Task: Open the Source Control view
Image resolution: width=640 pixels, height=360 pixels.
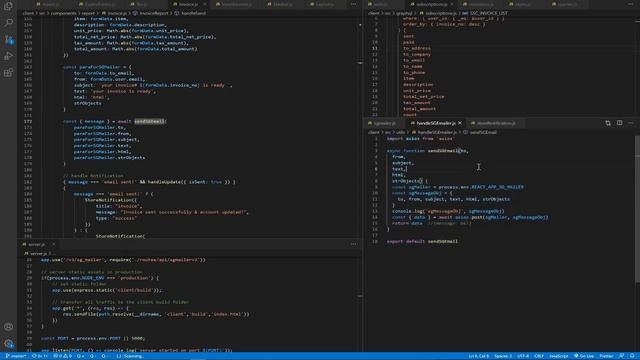Action: tap(8, 40)
